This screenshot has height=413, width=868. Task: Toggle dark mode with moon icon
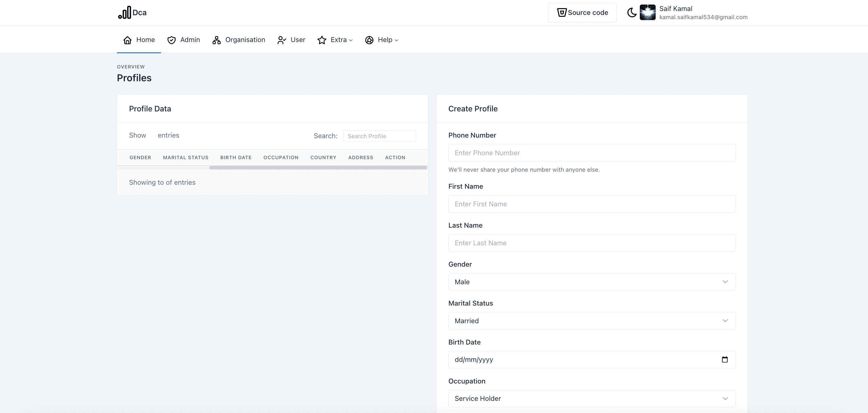click(x=632, y=13)
